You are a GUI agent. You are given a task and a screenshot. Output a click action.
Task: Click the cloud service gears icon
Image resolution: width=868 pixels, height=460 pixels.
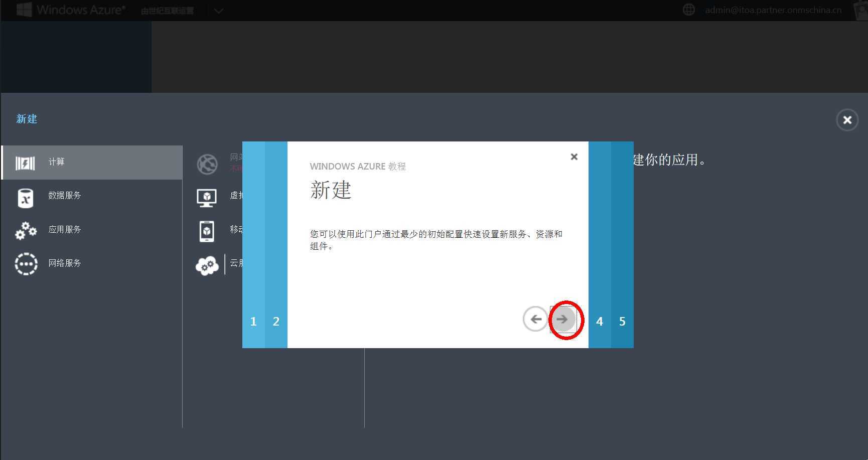[x=207, y=265]
